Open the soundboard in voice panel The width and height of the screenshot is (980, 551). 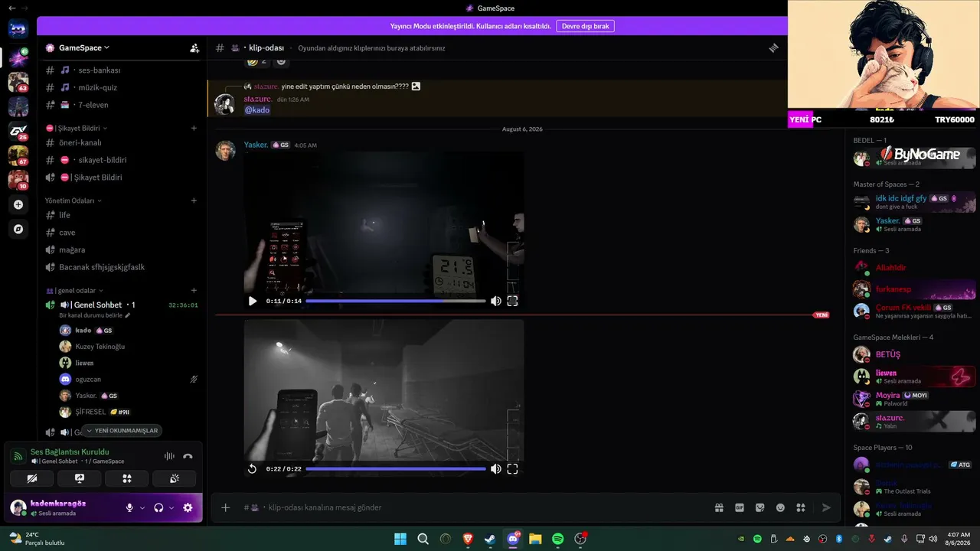(x=175, y=478)
